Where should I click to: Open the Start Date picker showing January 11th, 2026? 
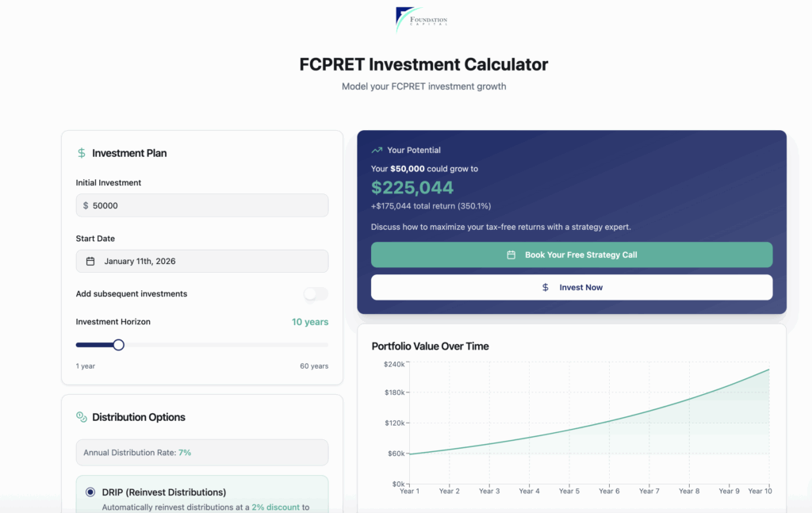202,262
